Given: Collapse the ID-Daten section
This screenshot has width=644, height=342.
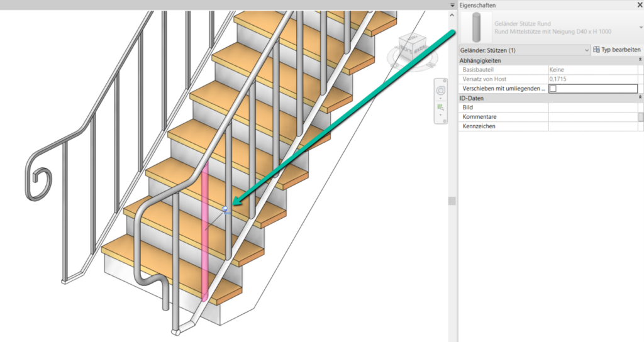Looking at the screenshot, I should coord(640,98).
